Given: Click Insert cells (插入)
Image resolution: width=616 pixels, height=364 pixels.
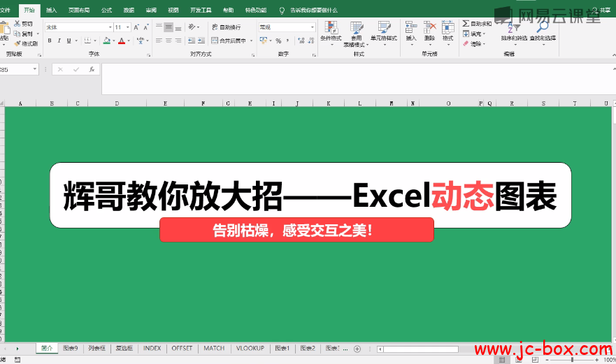Looking at the screenshot, I should 411,33.
